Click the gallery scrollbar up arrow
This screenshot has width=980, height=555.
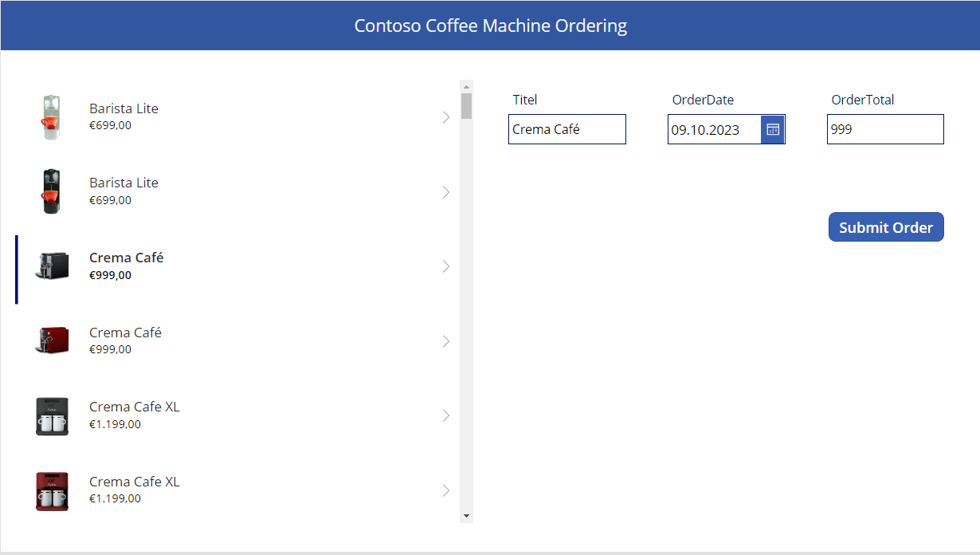(x=467, y=86)
